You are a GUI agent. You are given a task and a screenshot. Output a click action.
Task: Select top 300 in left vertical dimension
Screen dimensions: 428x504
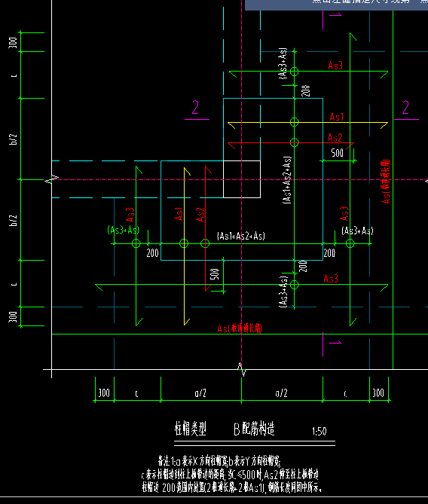[13, 42]
